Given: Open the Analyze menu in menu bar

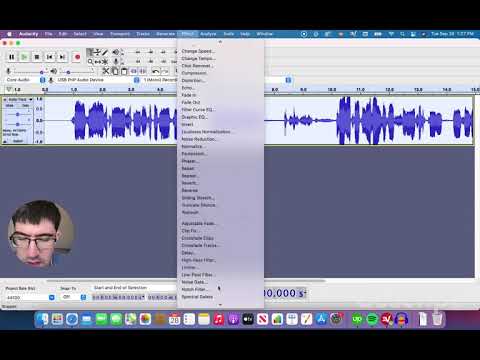Looking at the screenshot, I should 208,34.
